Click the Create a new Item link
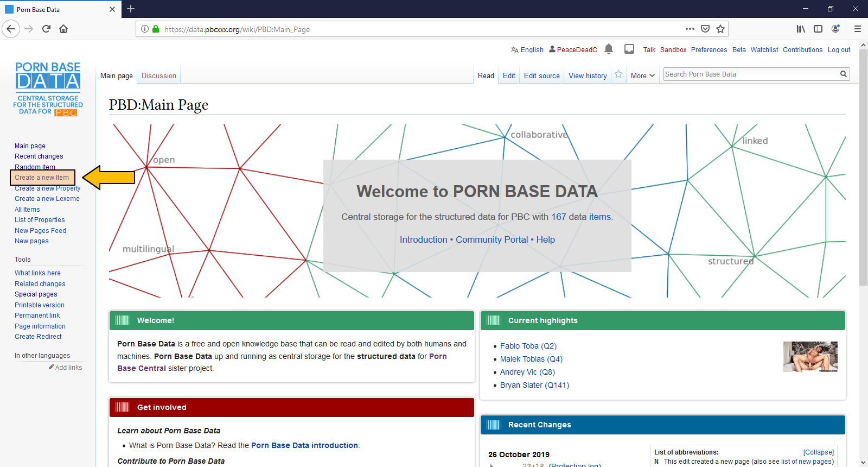868x467 pixels. click(42, 178)
